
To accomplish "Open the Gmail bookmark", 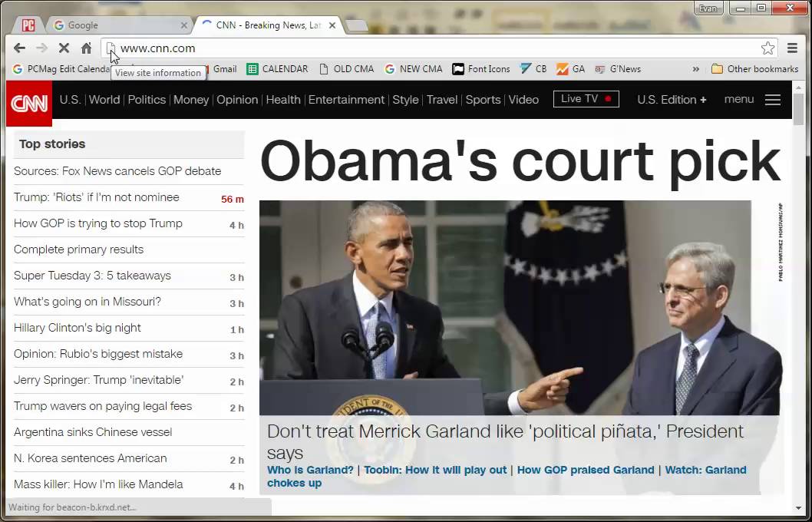I will click(x=223, y=69).
